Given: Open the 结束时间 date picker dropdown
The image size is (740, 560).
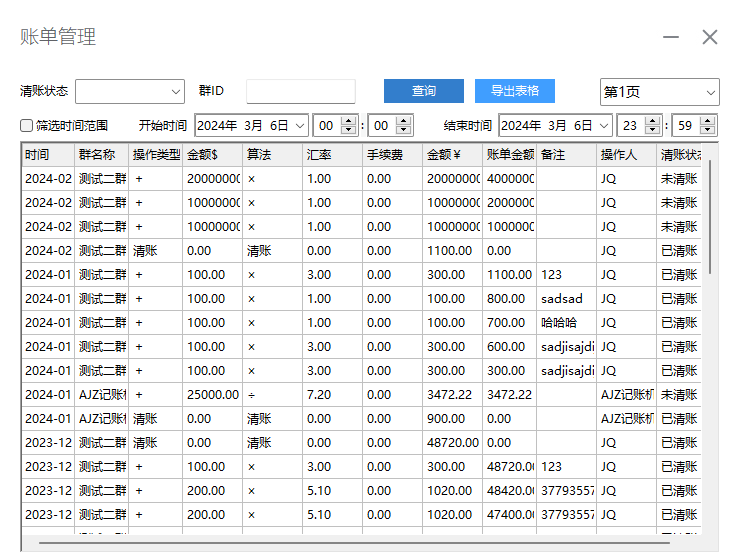Looking at the screenshot, I should click(605, 126).
